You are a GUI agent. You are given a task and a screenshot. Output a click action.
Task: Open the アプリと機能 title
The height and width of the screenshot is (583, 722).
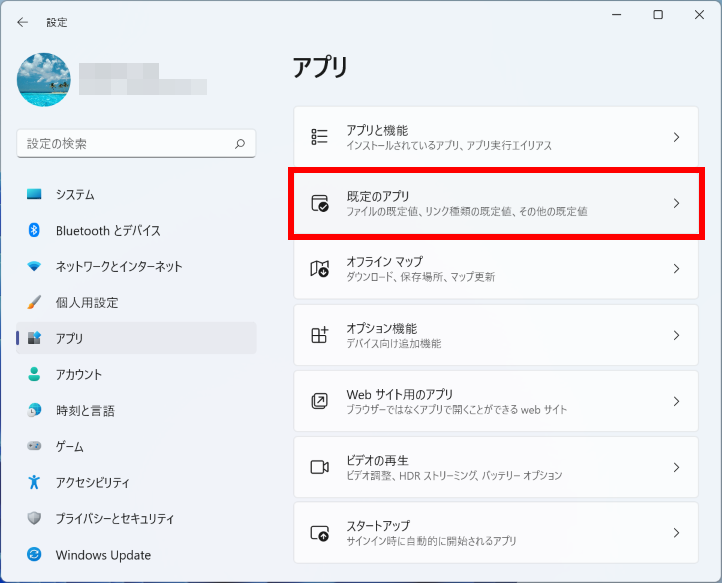tap(377, 130)
